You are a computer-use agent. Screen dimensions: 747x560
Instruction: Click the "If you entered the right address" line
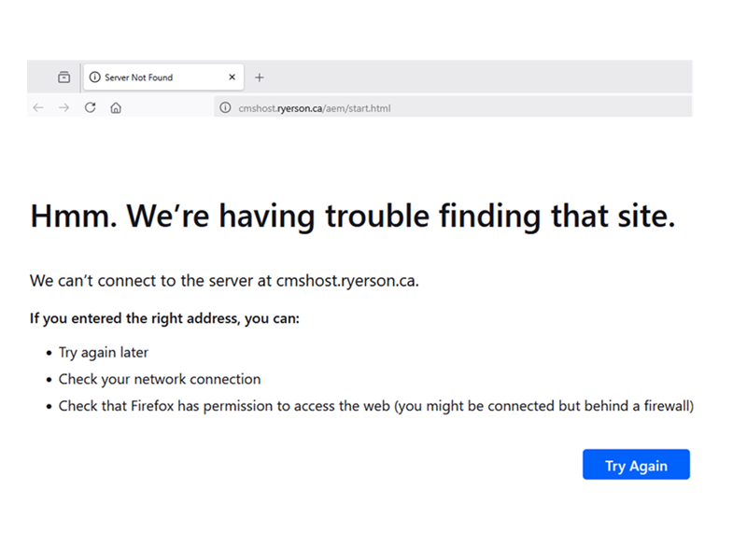tap(164, 319)
